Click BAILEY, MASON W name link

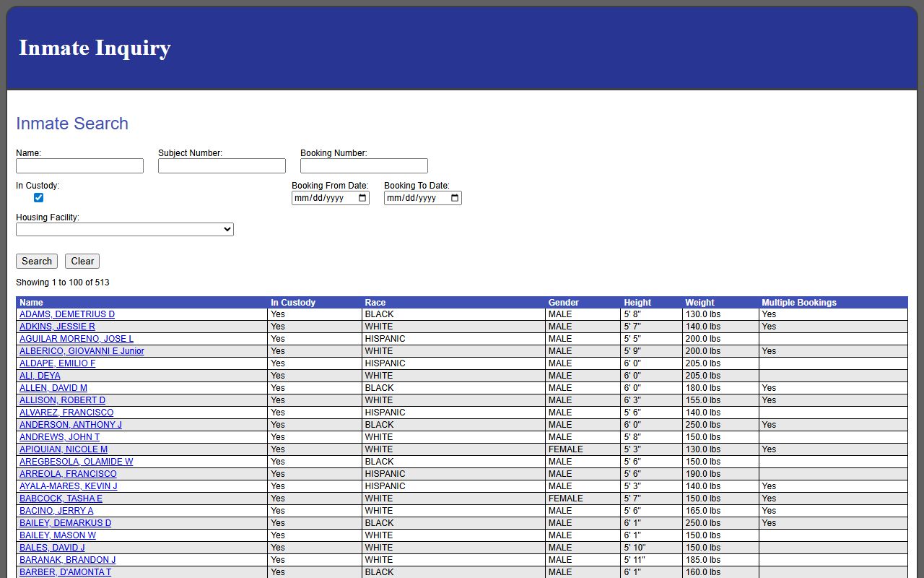[58, 535]
